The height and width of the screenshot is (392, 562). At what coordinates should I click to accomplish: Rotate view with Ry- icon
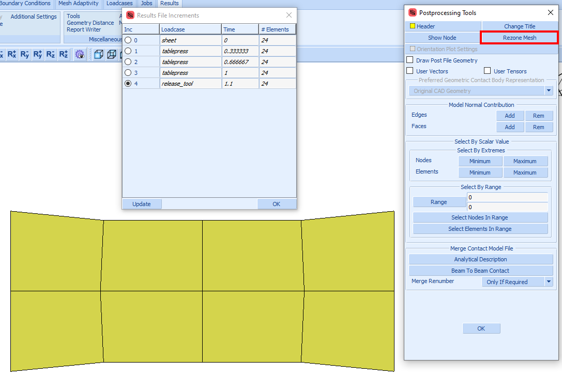pos(25,54)
